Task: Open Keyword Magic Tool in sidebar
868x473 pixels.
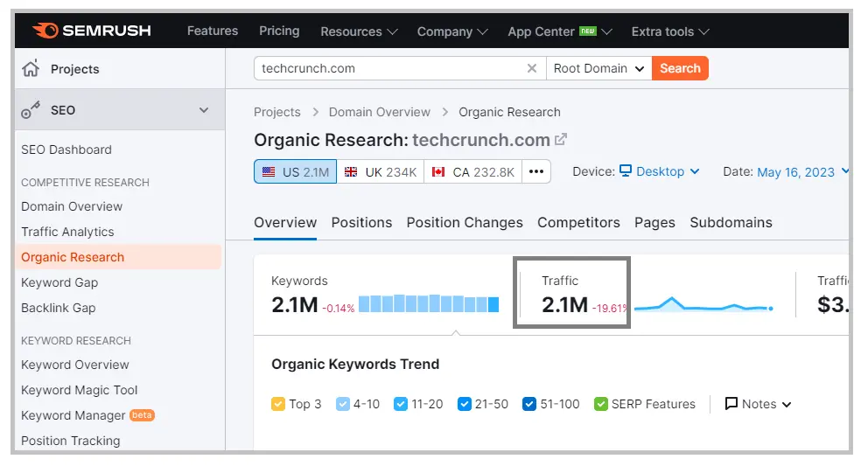Action: [79, 390]
